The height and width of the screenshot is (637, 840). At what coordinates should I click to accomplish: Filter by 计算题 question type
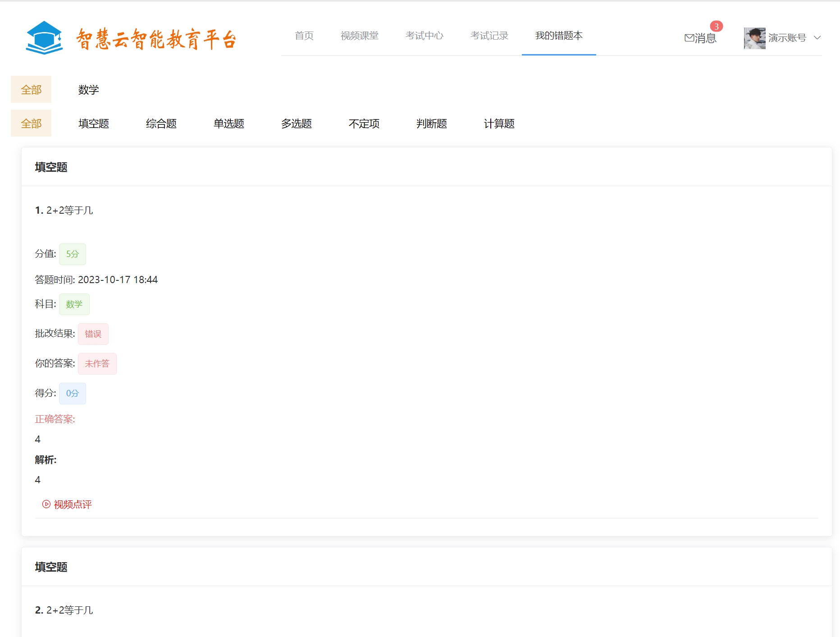tap(499, 124)
